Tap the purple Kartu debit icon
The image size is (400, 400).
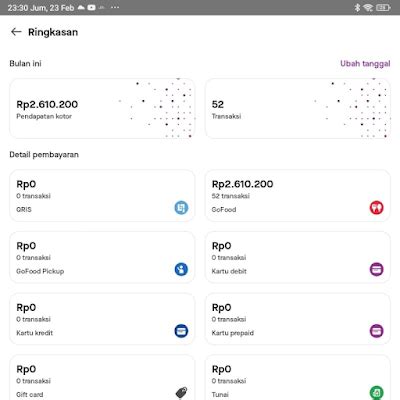click(x=376, y=269)
